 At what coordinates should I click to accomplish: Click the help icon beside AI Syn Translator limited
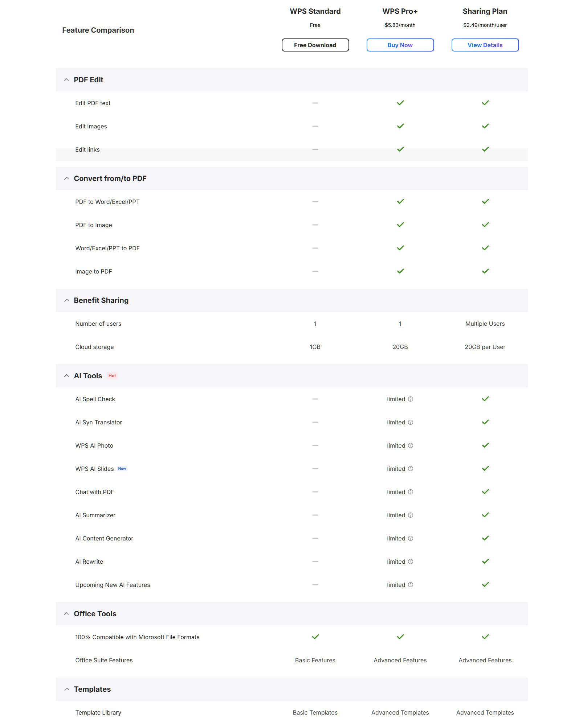pos(411,422)
